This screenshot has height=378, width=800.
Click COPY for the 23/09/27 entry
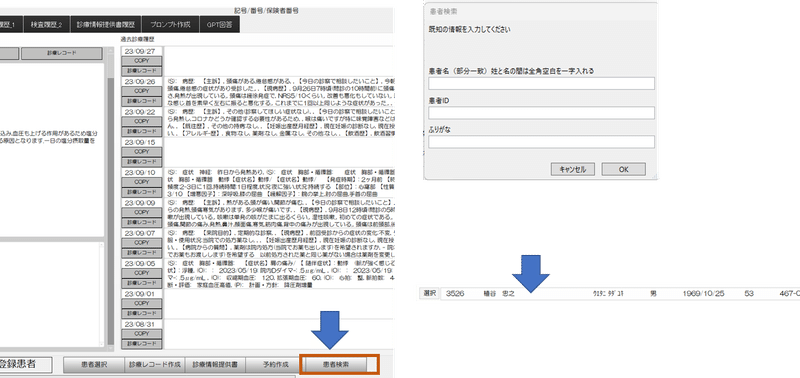click(x=141, y=61)
